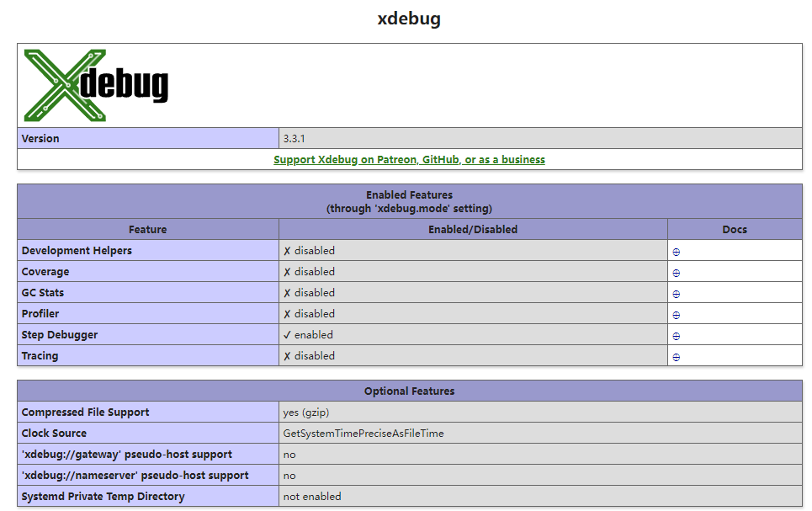This screenshot has height=511, width=812.
Task: Click the Xdebug logo image
Action: pos(96,86)
